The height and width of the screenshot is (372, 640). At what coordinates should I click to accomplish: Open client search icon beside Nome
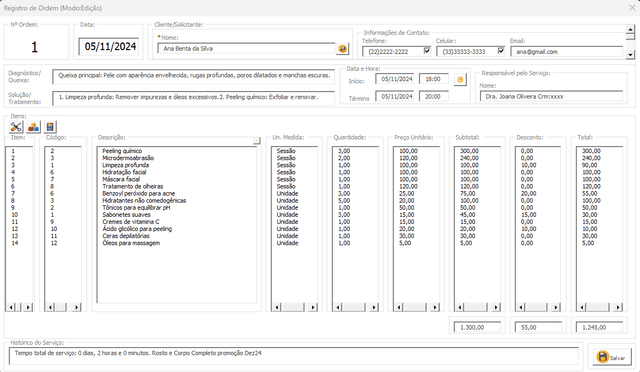(x=342, y=49)
